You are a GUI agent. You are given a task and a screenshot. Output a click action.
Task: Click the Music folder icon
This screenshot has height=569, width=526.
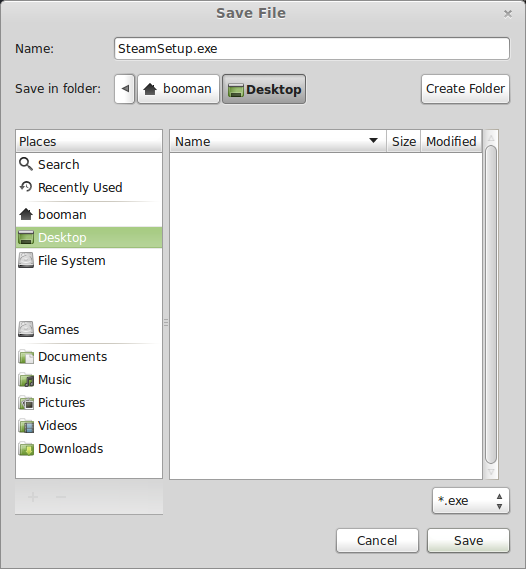[26, 380]
